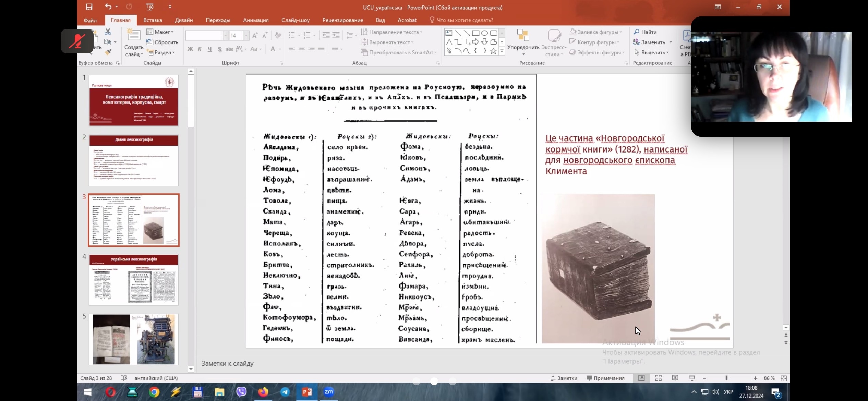
Task: Open Reading view from the status bar
Action: click(x=675, y=378)
